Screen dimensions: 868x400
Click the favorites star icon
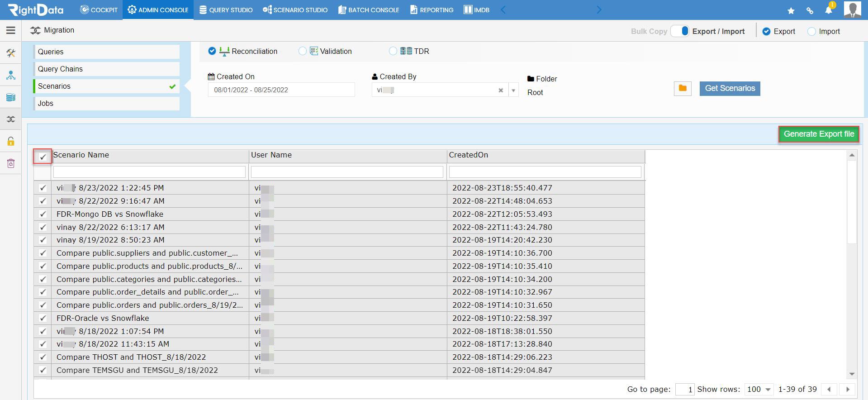click(x=791, y=10)
